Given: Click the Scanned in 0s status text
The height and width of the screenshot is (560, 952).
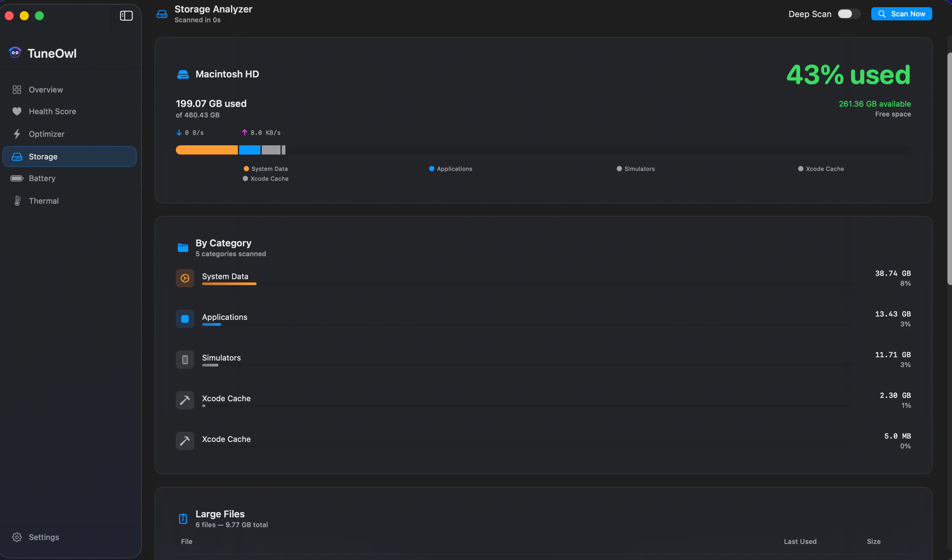Looking at the screenshot, I should [x=197, y=20].
